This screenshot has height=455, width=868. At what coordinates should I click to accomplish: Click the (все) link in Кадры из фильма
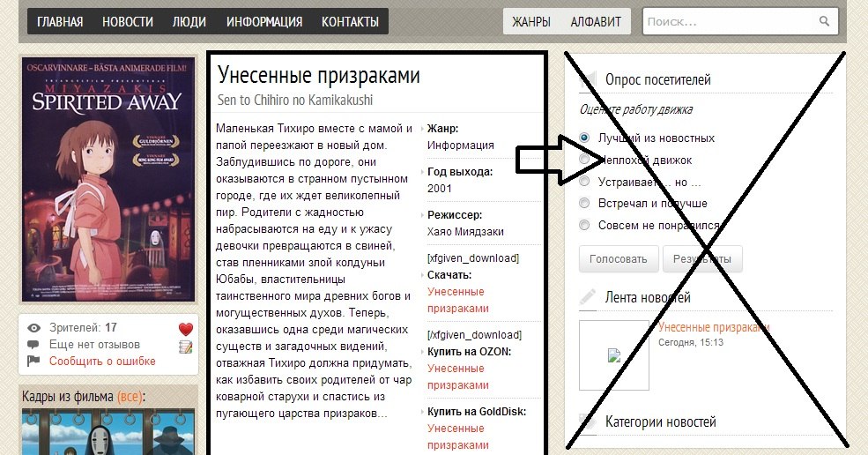129,397
